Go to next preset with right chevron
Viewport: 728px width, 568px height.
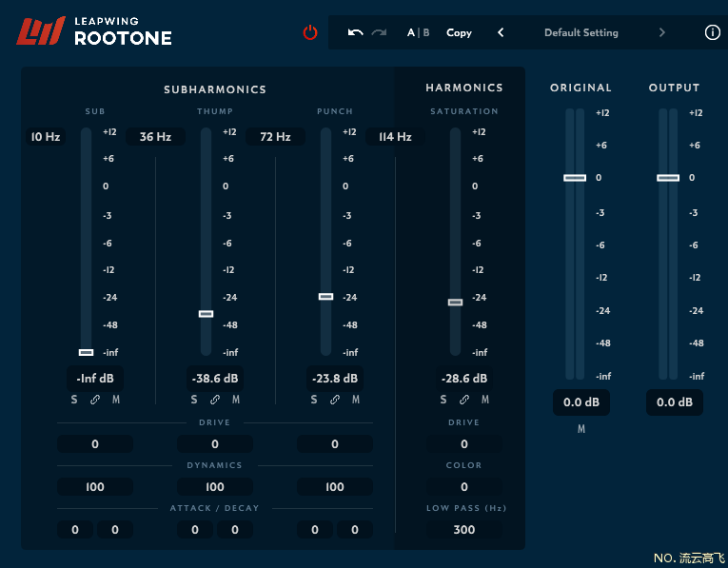click(x=662, y=32)
